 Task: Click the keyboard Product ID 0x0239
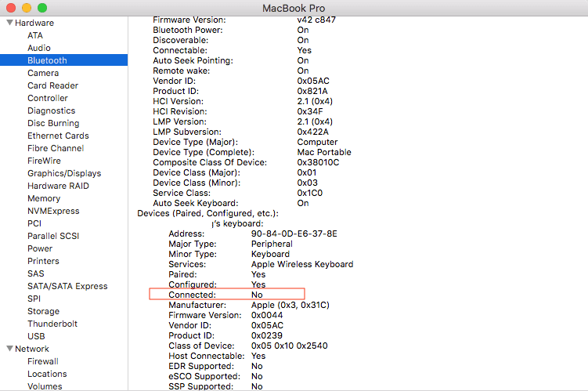(267, 335)
